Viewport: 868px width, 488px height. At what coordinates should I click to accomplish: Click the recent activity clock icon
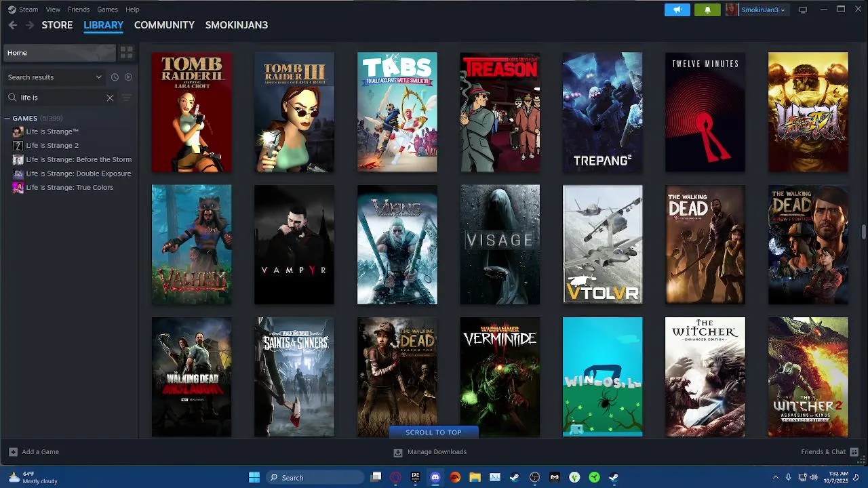tap(115, 77)
